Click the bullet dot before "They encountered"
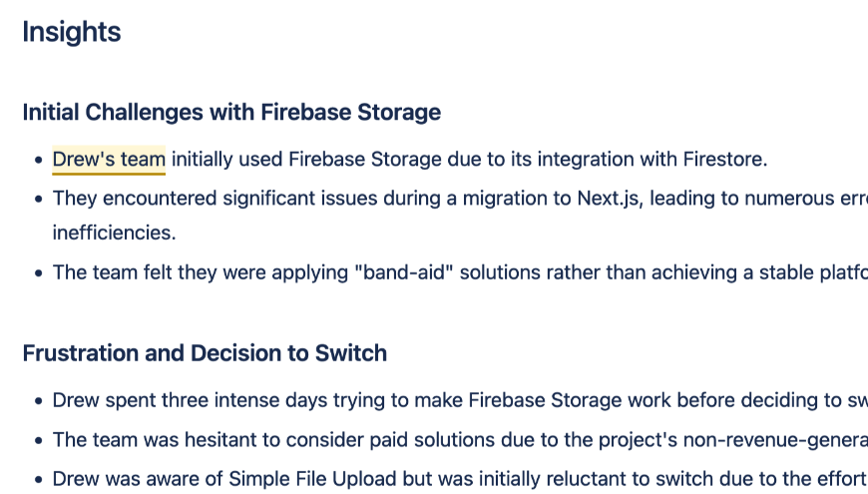The image size is (868, 494). click(38, 198)
